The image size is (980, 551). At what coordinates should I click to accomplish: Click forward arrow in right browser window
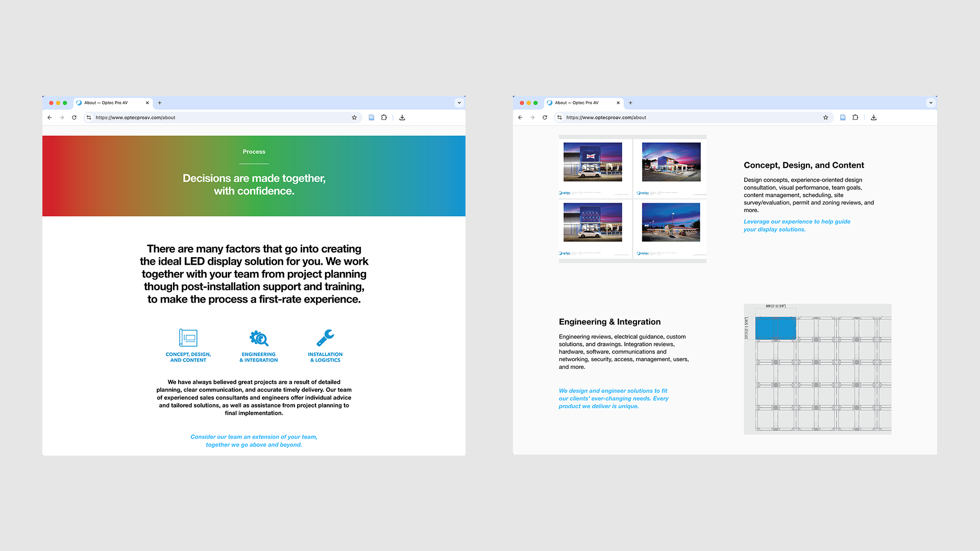point(532,117)
